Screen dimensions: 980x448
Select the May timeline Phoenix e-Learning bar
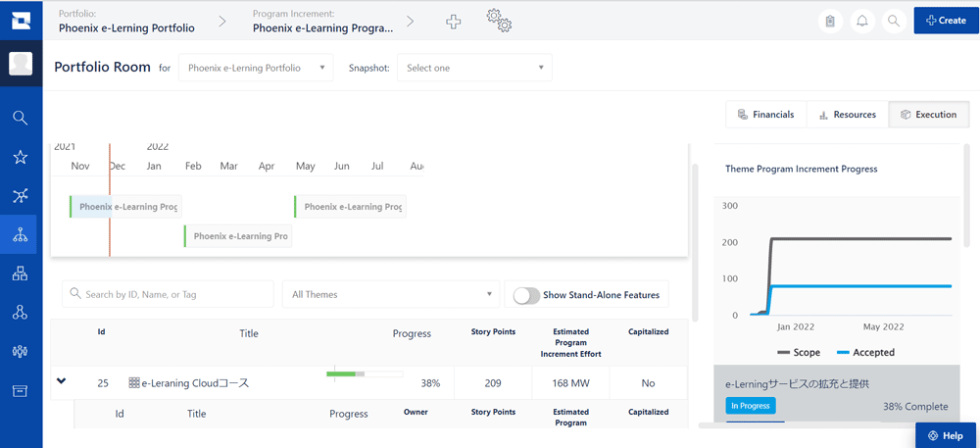click(x=350, y=207)
